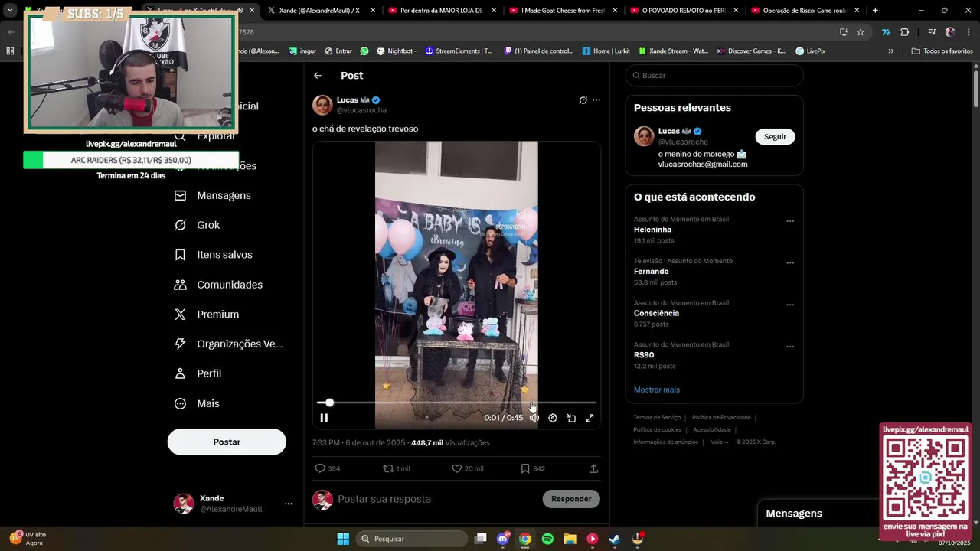Reply using the 394 comments icon

[328, 468]
